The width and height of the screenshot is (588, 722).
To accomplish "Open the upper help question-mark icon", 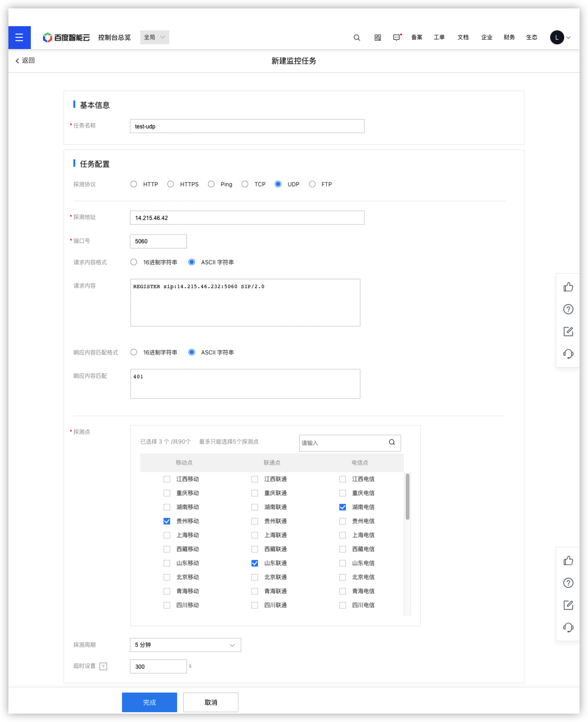I will point(568,309).
